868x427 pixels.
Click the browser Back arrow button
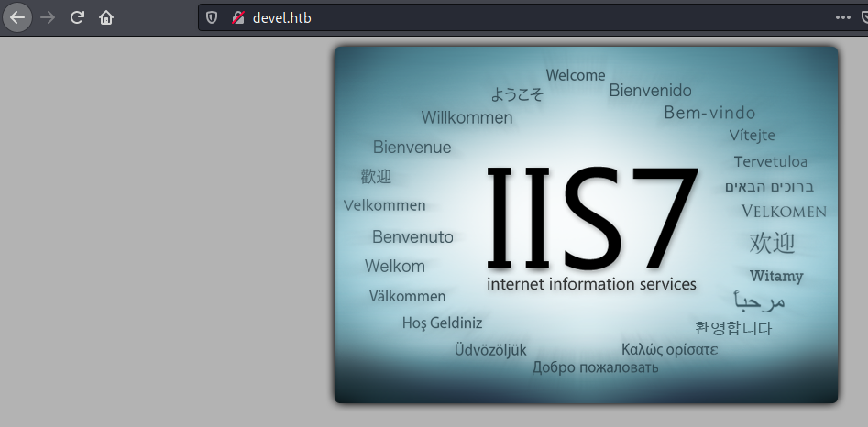tap(17, 17)
